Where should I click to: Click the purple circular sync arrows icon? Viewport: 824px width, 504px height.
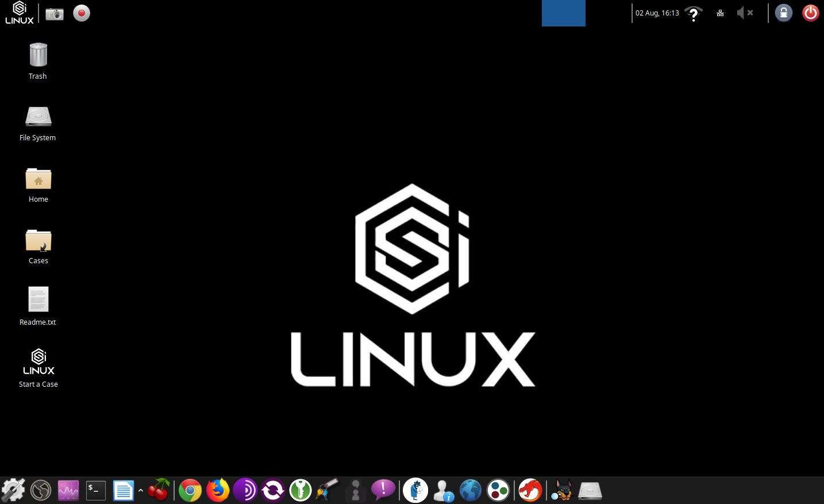point(273,490)
